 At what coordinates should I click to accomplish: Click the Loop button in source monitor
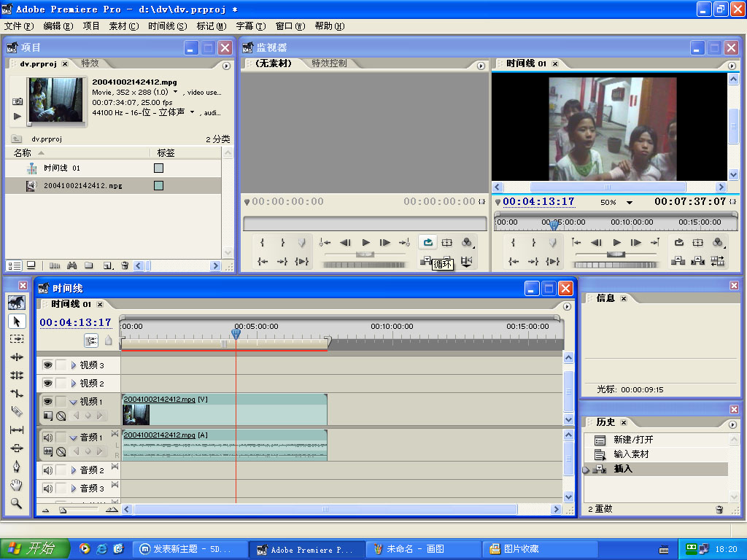pyautogui.click(x=427, y=242)
